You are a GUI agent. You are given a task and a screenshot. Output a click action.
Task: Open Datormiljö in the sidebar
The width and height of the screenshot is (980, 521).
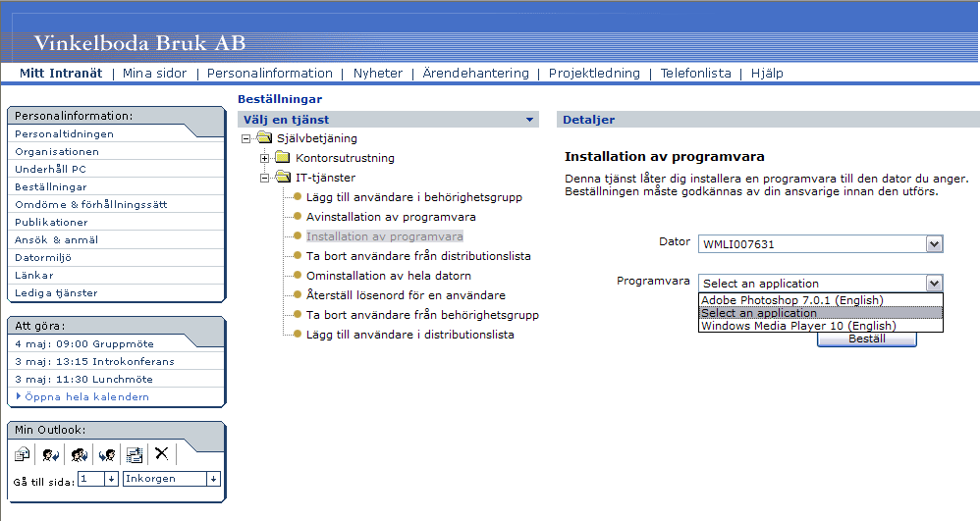[43, 257]
